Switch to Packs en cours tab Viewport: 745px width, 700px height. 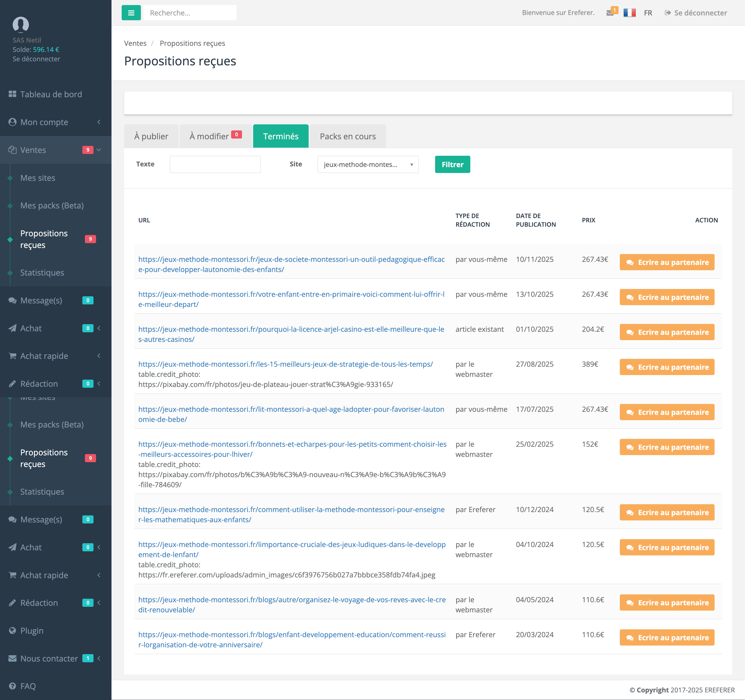pos(347,136)
